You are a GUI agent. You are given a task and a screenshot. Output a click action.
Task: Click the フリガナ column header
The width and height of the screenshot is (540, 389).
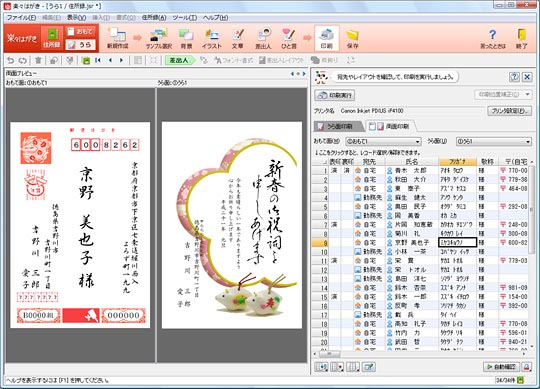pyautogui.click(x=457, y=161)
